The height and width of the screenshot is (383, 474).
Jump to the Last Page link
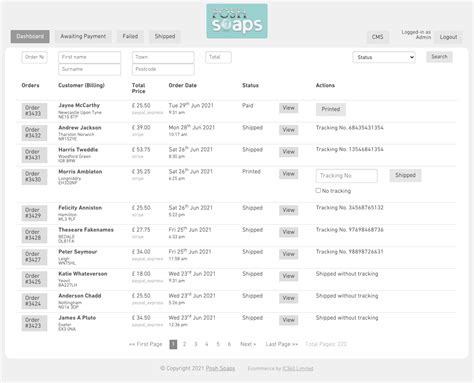pos(282,344)
